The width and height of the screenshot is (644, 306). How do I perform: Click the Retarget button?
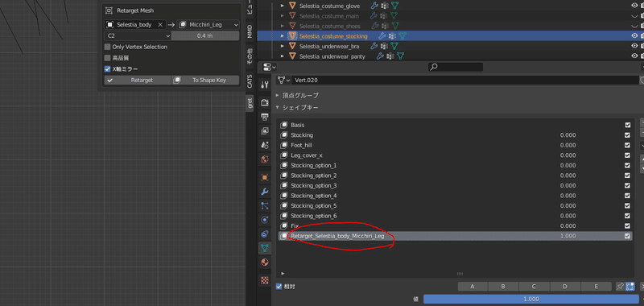pyautogui.click(x=138, y=80)
